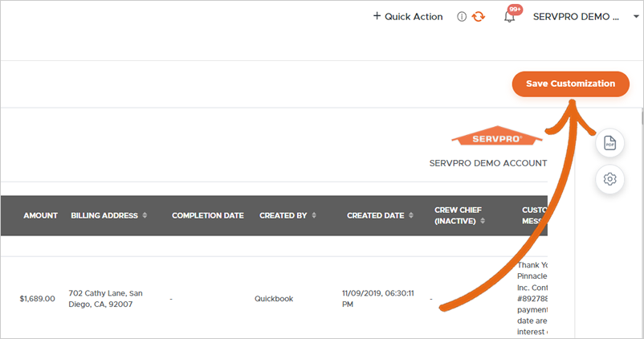Click the $1,689.00 amount cell
Image resolution: width=644 pixels, height=339 pixels.
tap(38, 298)
